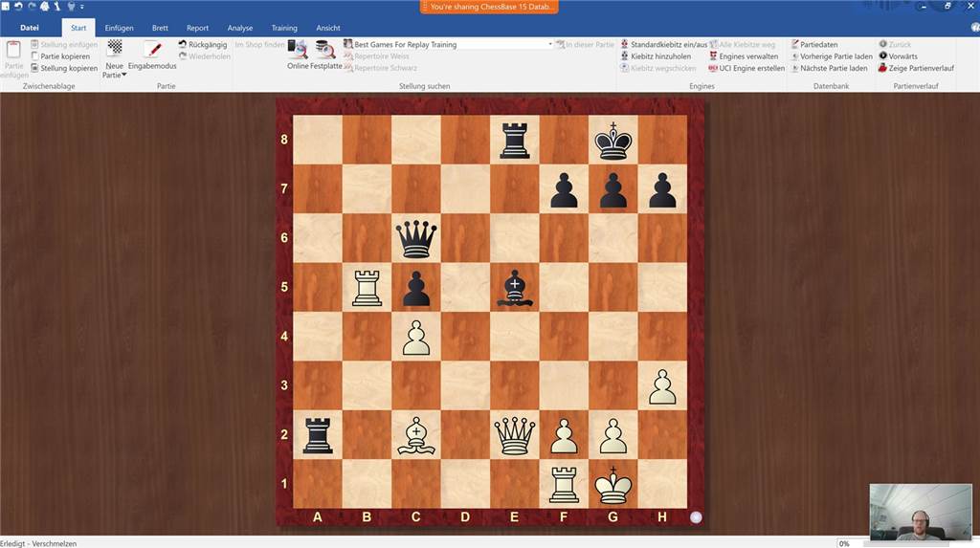Viewport: 980px width, 548px height.
Task: Click the white bishop on c2
Action: coord(416,435)
